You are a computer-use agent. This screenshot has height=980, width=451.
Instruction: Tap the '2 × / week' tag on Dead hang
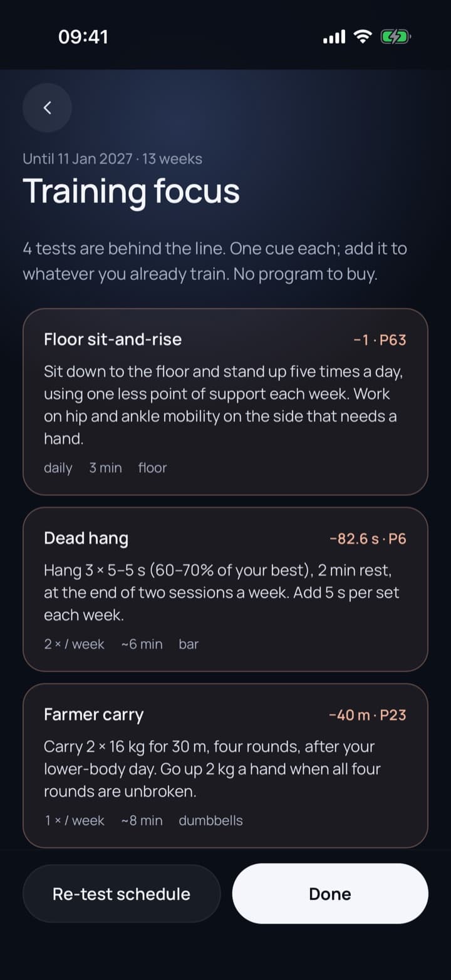[x=74, y=644]
